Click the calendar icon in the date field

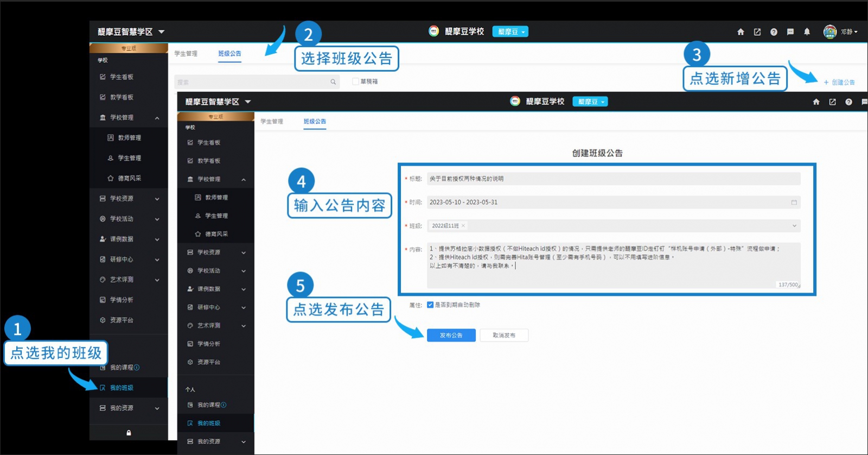coord(794,203)
